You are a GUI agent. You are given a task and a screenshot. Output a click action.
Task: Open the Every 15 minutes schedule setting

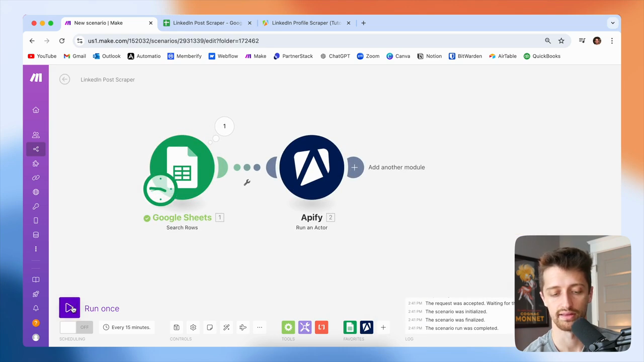tap(126, 327)
